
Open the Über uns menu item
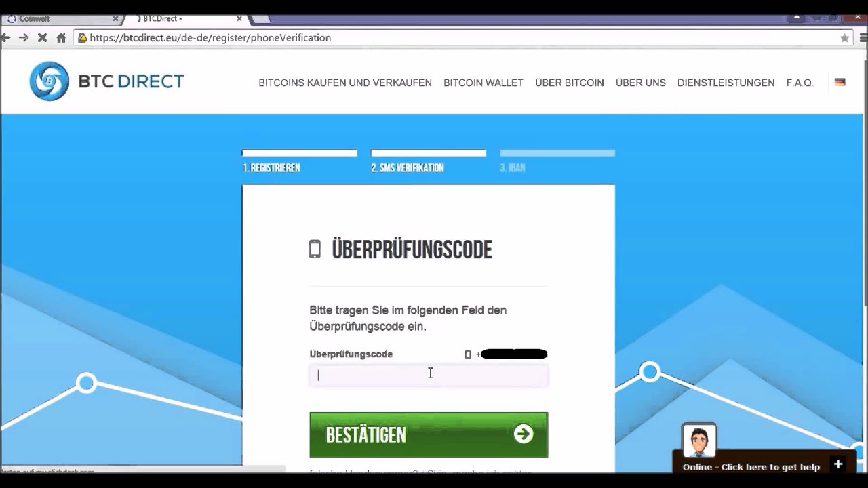click(x=641, y=83)
